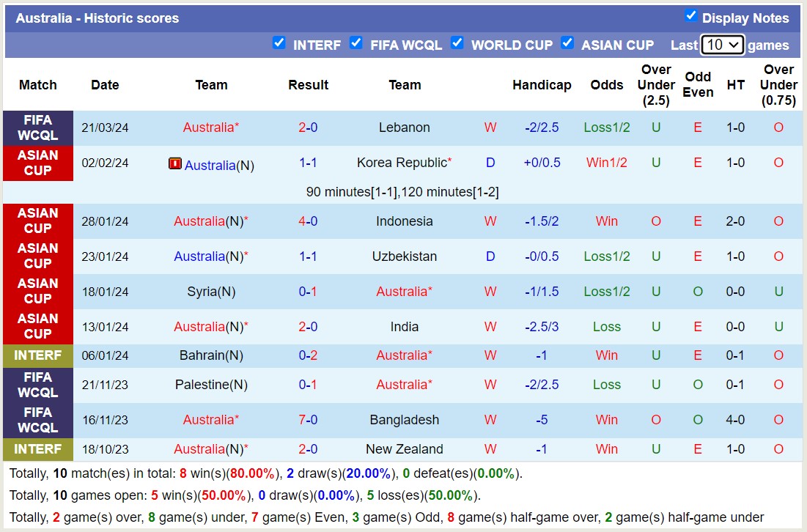
Task: Open the Palestine(N) team link
Action: point(211,385)
